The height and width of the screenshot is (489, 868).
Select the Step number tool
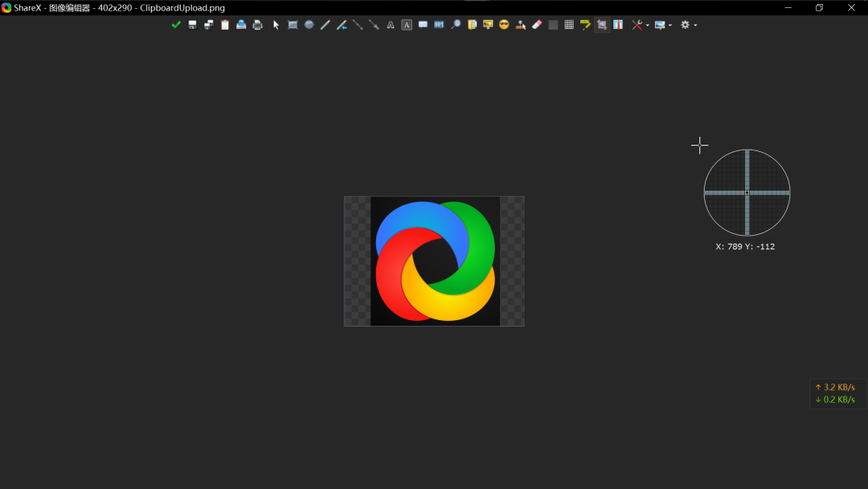point(439,25)
